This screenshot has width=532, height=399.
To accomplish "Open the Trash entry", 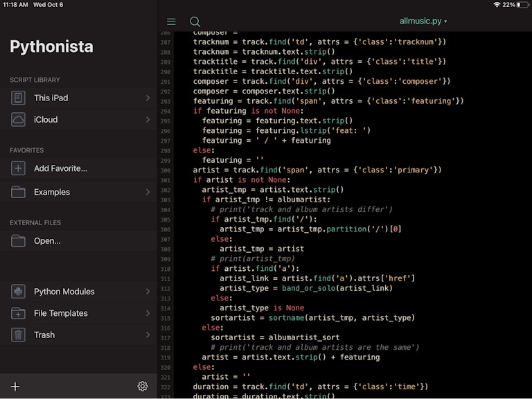I will click(x=78, y=335).
